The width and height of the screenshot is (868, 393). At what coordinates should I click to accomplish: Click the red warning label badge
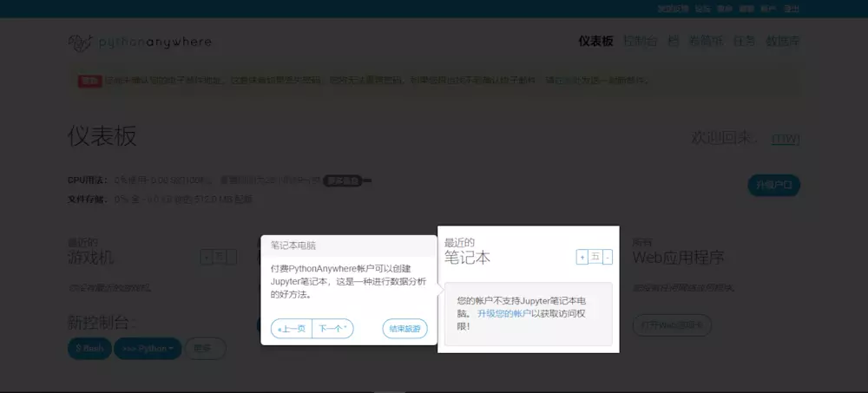point(89,81)
